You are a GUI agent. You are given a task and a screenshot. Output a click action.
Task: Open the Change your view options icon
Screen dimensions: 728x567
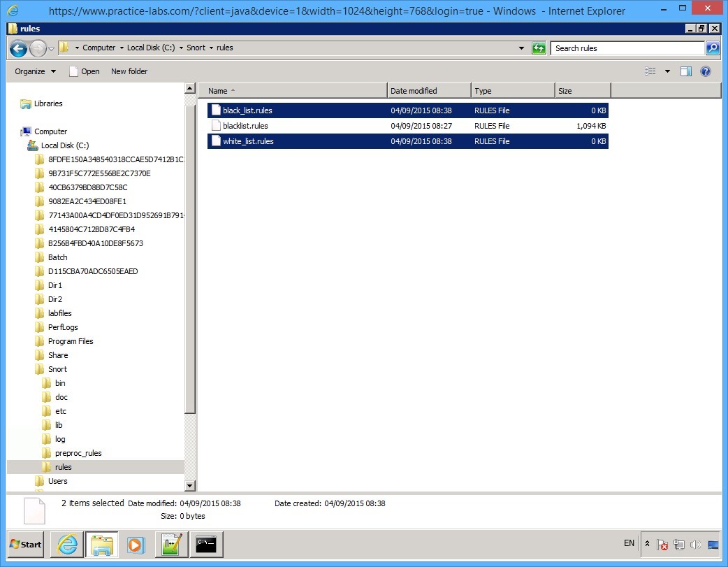tap(650, 71)
